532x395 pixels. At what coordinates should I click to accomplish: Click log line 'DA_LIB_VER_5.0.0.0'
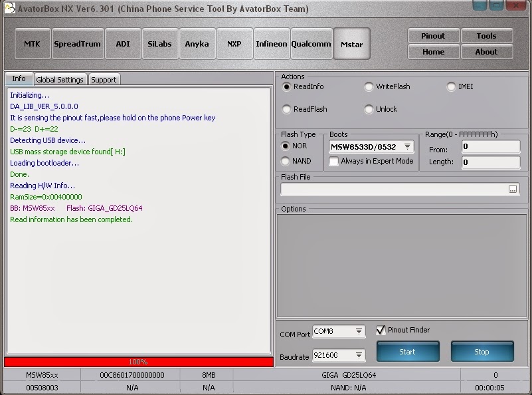tap(44, 106)
